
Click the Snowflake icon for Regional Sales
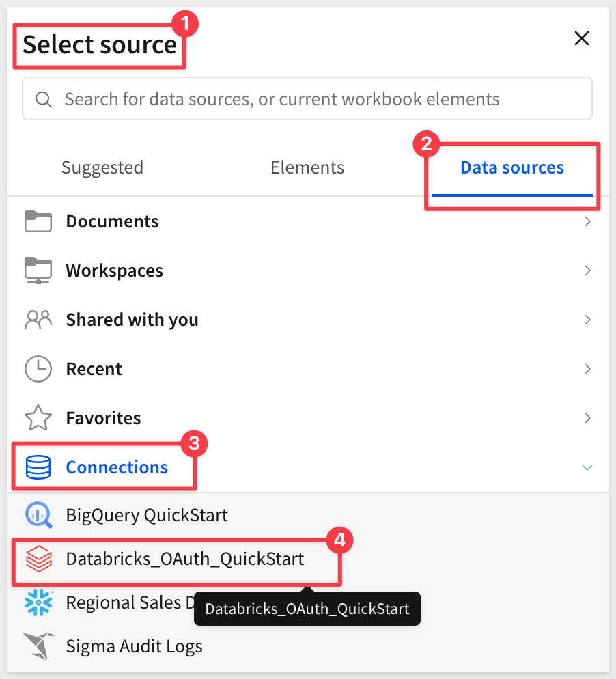click(x=38, y=602)
